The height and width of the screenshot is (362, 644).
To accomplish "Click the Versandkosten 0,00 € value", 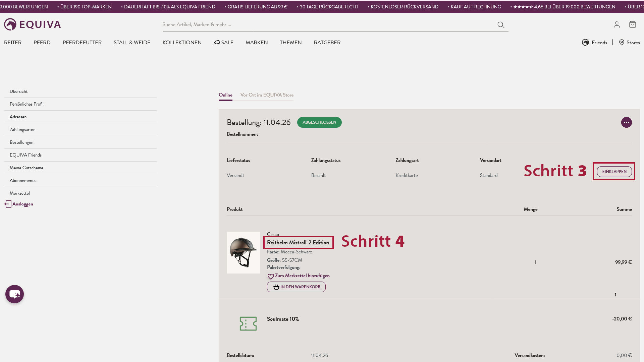I will pos(624,355).
